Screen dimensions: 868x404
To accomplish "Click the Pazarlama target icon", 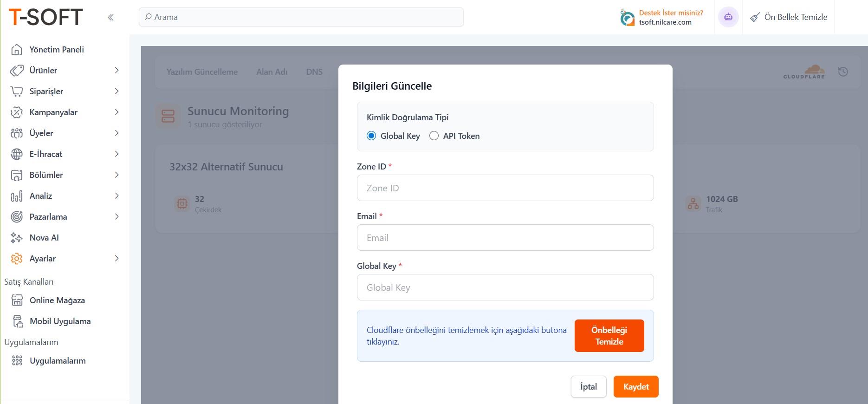I will pyautogui.click(x=17, y=217).
